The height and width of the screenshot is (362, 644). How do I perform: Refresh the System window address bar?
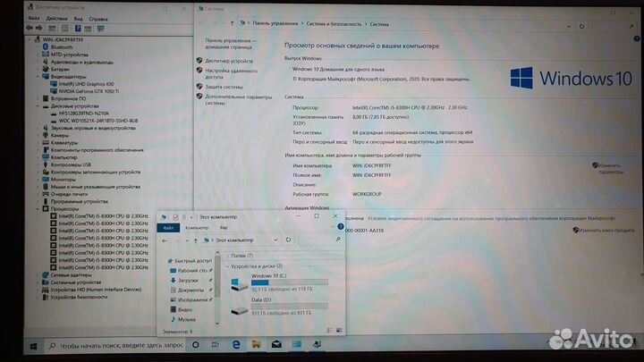point(581,26)
